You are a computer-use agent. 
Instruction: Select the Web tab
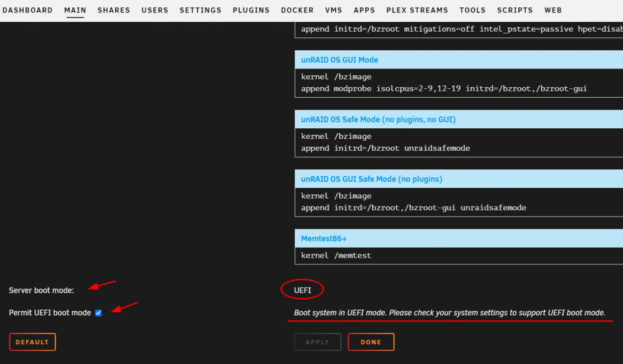click(553, 11)
